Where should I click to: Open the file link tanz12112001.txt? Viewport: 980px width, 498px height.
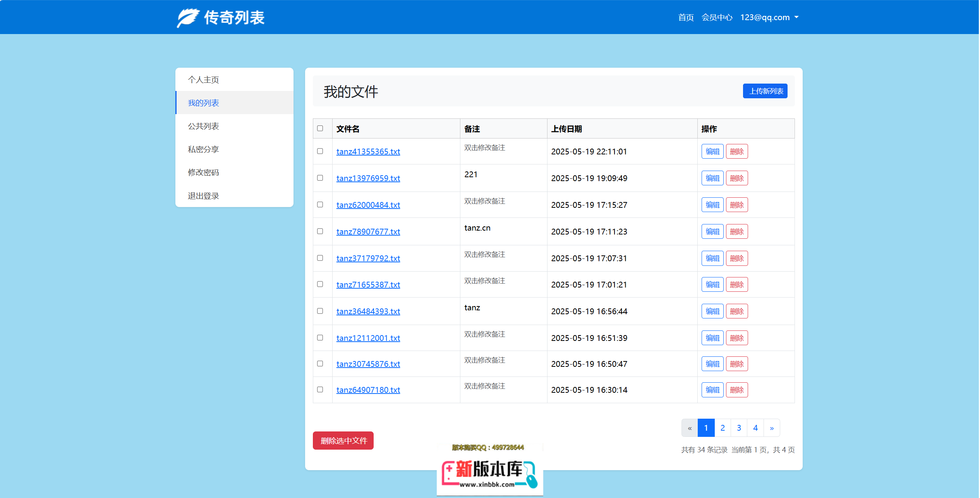[x=368, y=338]
